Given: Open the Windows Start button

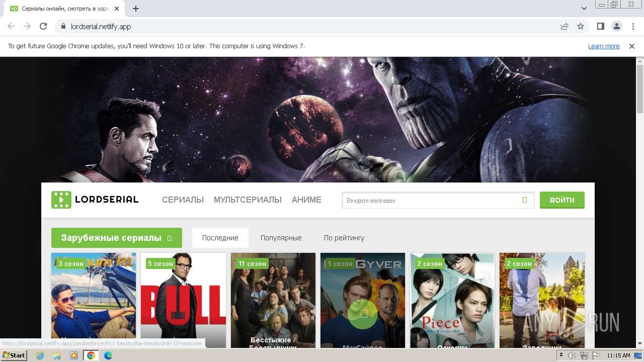Looking at the screenshot, I should [14, 355].
